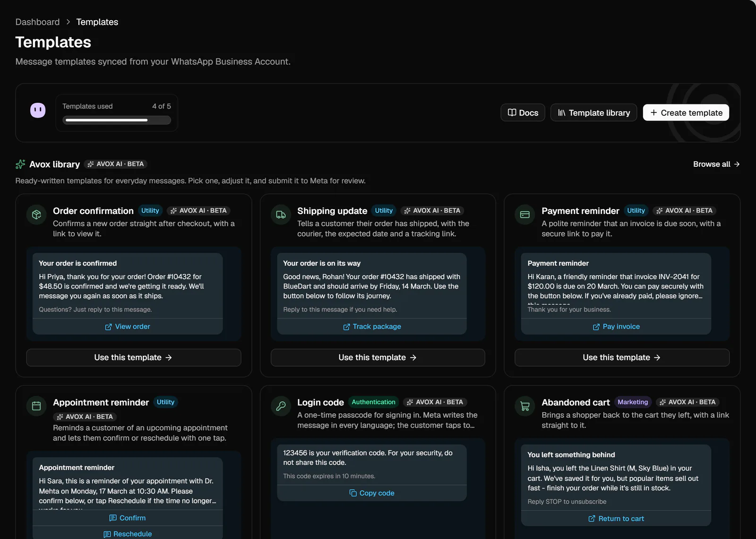The image size is (756, 539).
Task: Use the Shipping update template
Action: [x=378, y=358]
